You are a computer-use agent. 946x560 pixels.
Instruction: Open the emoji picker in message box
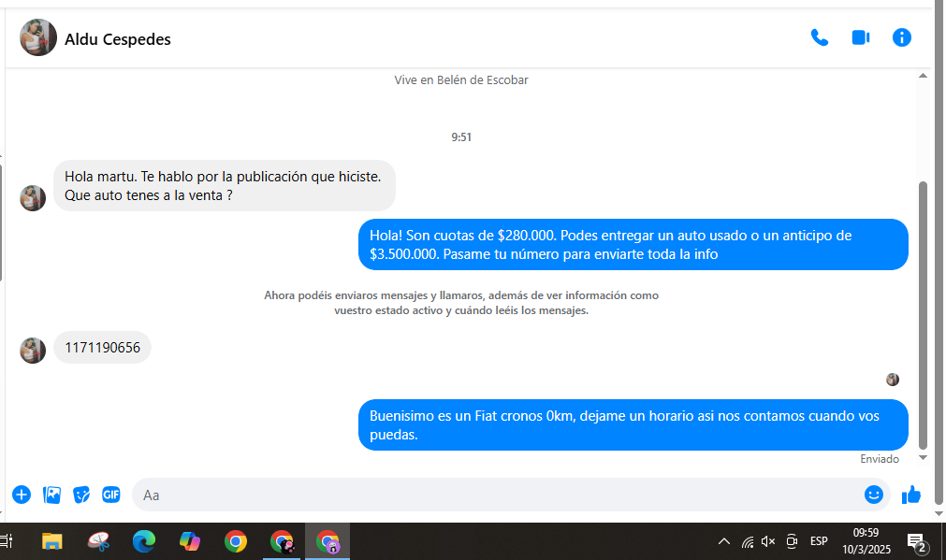point(873,495)
